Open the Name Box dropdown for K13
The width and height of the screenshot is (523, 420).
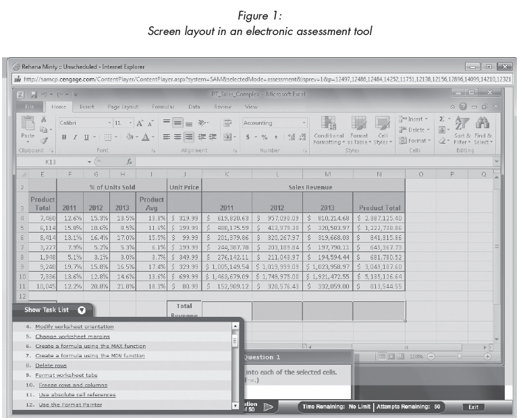[x=89, y=162]
